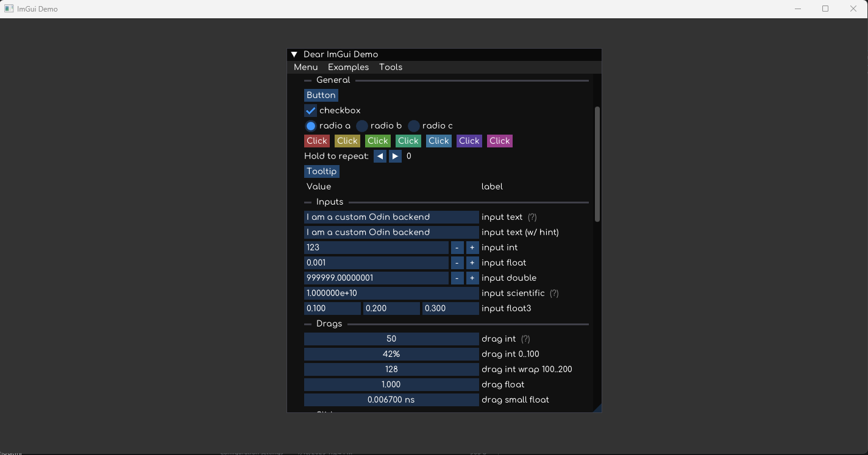Click the help marker beside input scientific
Viewport: 868px width, 455px height.
[x=554, y=293]
